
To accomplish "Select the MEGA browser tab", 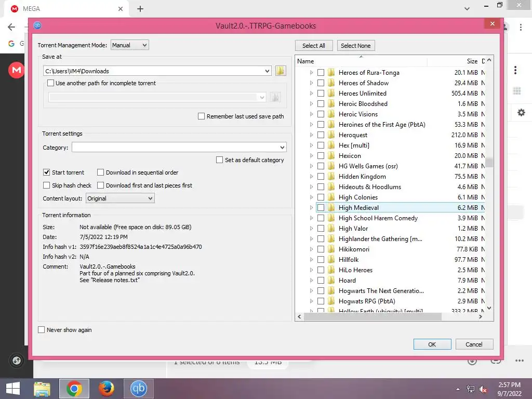I will pyautogui.click(x=66, y=9).
